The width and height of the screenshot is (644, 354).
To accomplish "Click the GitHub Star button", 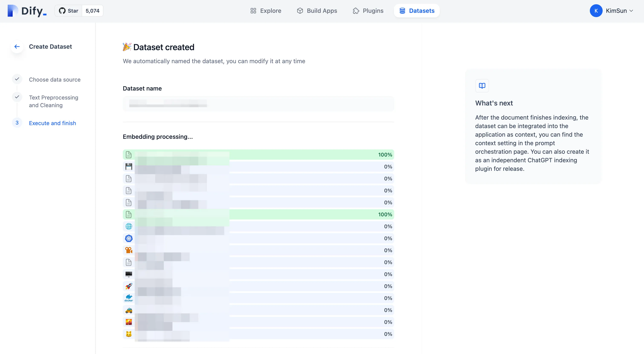I will pyautogui.click(x=68, y=11).
